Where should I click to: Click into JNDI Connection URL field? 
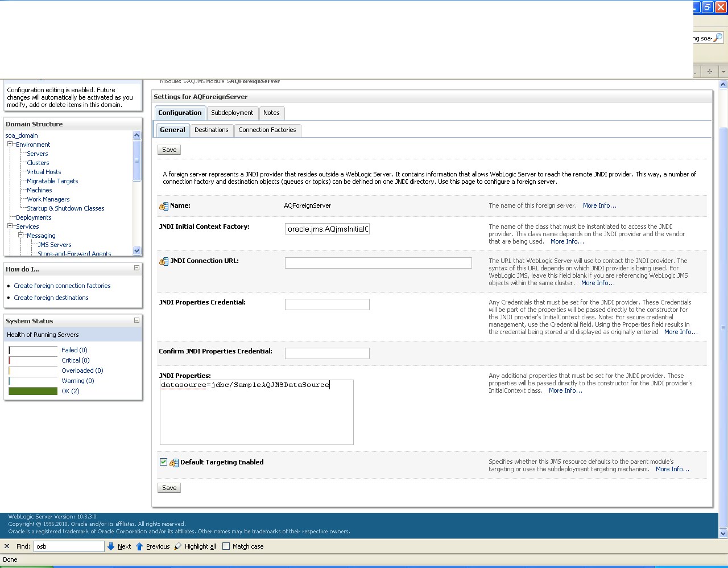click(x=378, y=263)
